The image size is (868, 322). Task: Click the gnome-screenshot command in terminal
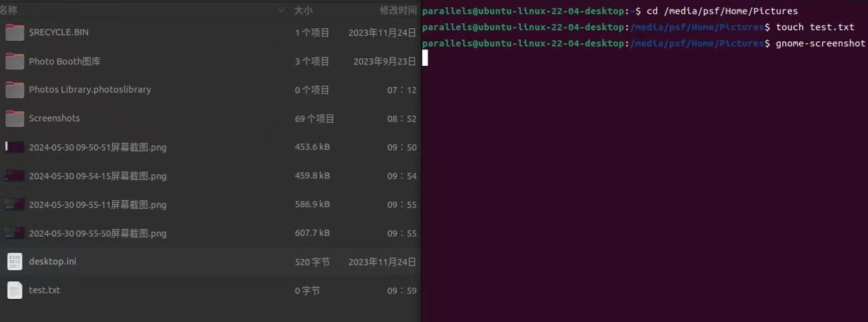[x=820, y=43]
